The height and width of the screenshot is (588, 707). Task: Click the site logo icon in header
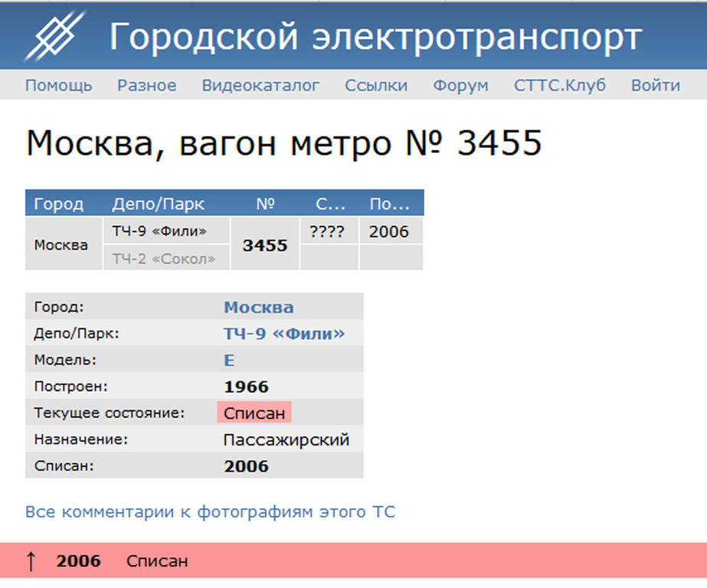55,35
